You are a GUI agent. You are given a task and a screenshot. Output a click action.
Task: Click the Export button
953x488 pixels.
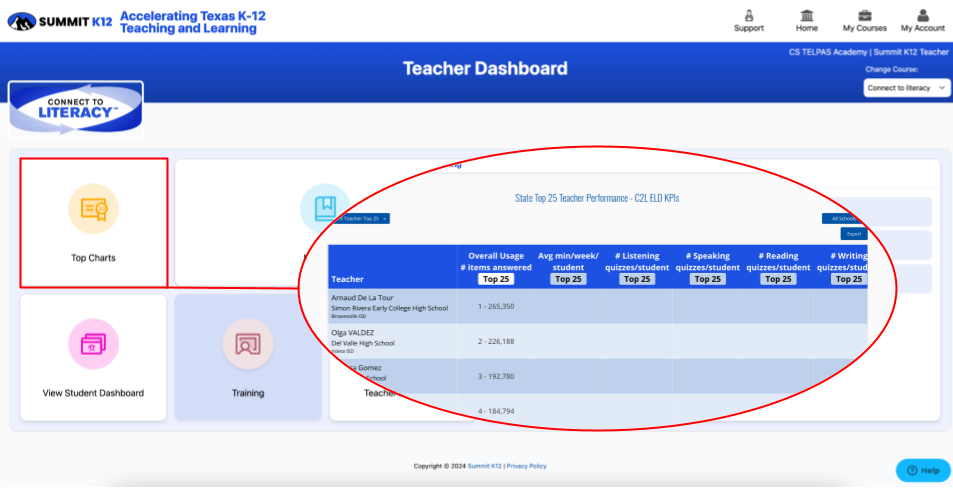tap(854, 234)
